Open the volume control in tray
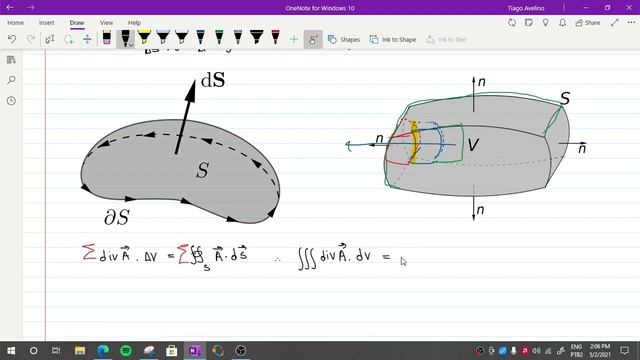Viewport: 640px width, 360px height. click(x=536, y=351)
